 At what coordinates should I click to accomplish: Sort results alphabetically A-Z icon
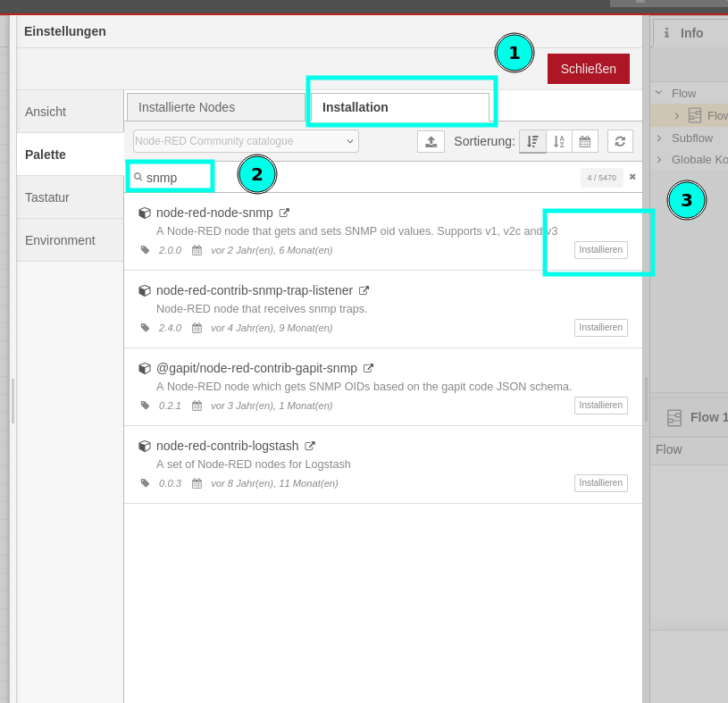[559, 142]
